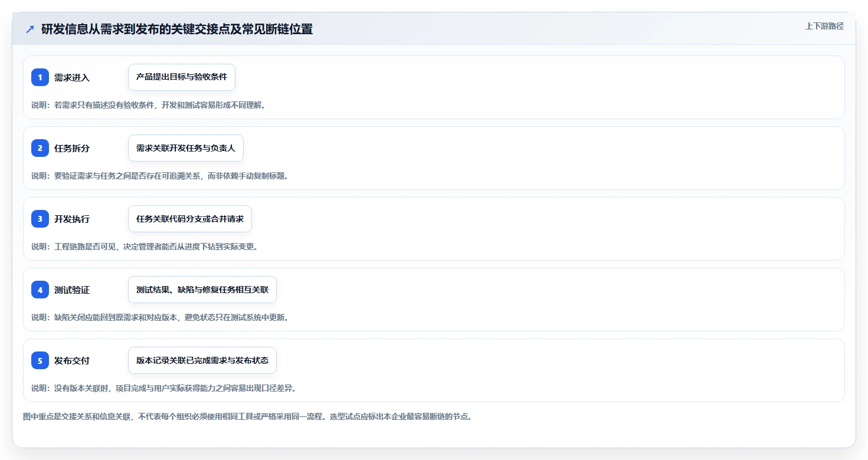The image size is (868, 460).
Task: Click the note starting 说明：工程链路是否可见
Action: 145,247
